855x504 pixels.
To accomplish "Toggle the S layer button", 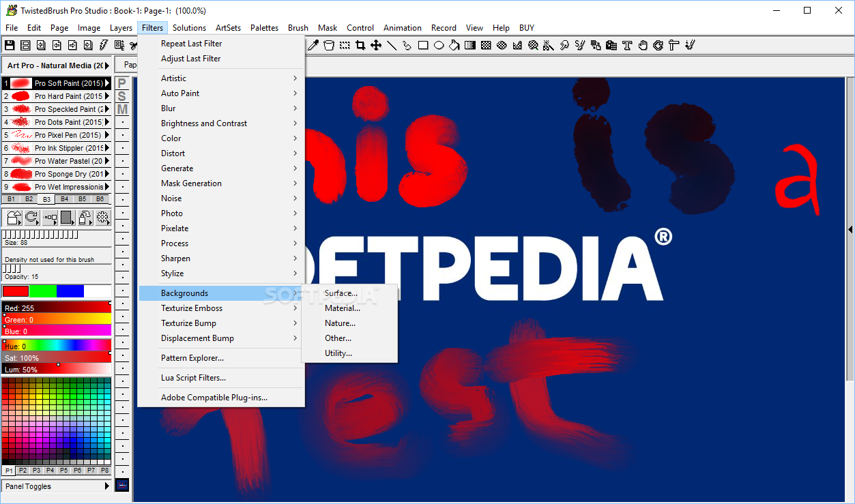I will (122, 96).
